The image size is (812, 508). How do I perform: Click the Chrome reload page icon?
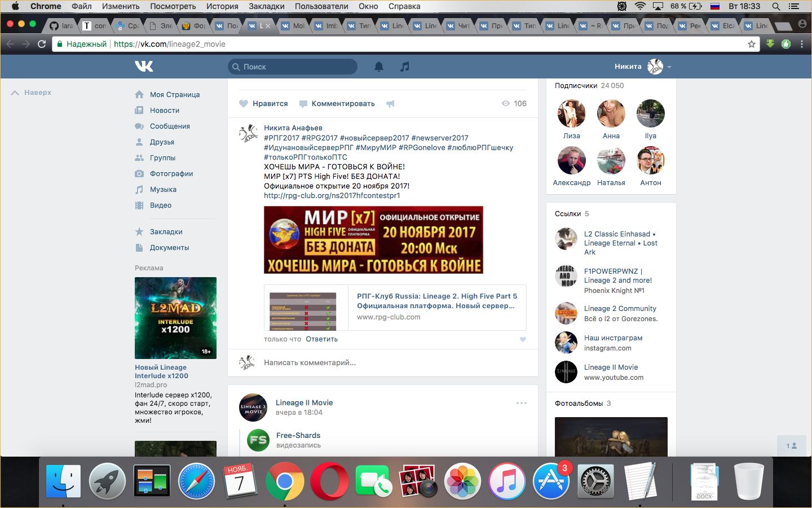[x=42, y=44]
